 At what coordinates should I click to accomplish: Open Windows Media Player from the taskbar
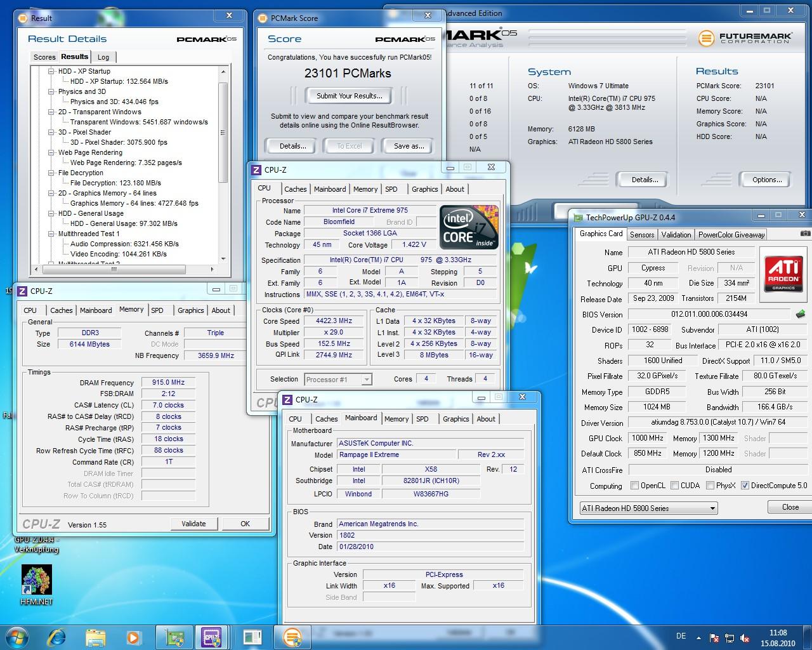click(133, 637)
